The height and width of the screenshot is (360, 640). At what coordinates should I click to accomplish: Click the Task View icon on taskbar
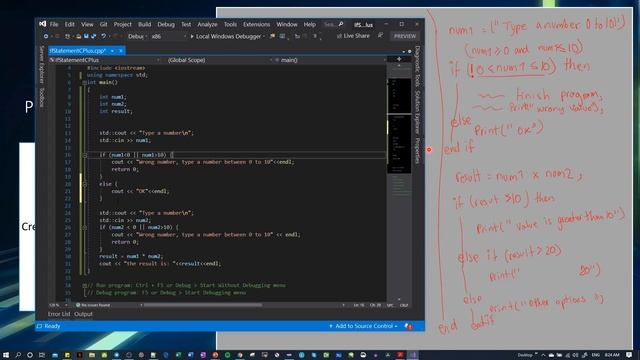(x=42, y=355)
